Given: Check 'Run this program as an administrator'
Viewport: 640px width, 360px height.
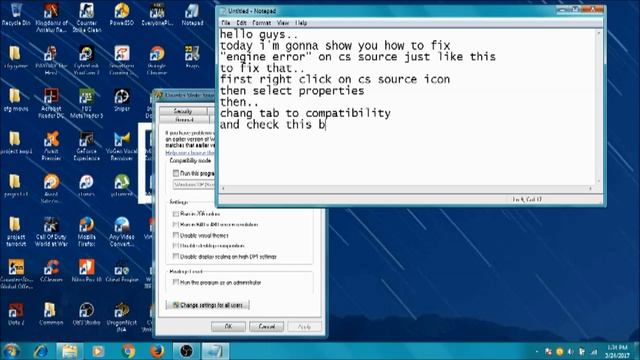Looking at the screenshot, I should 176,282.
